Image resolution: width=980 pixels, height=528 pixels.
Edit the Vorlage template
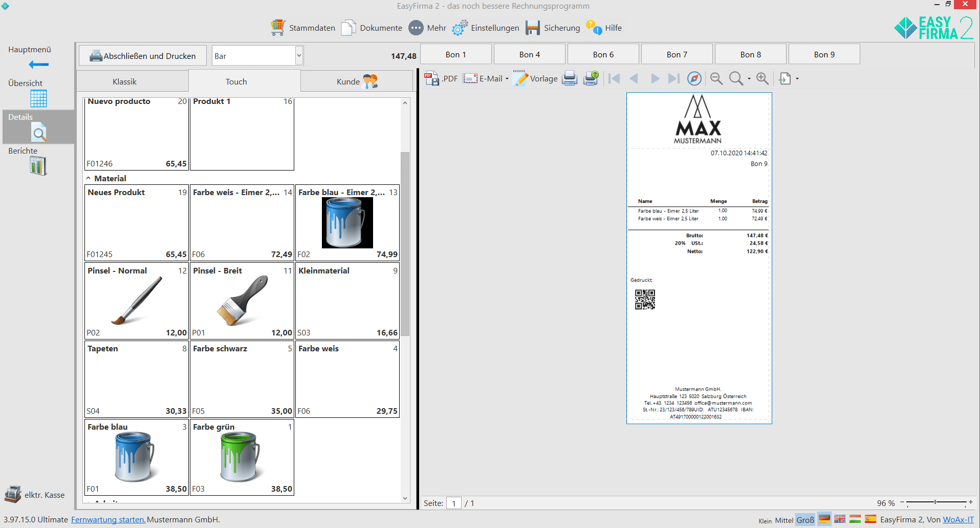(535, 78)
